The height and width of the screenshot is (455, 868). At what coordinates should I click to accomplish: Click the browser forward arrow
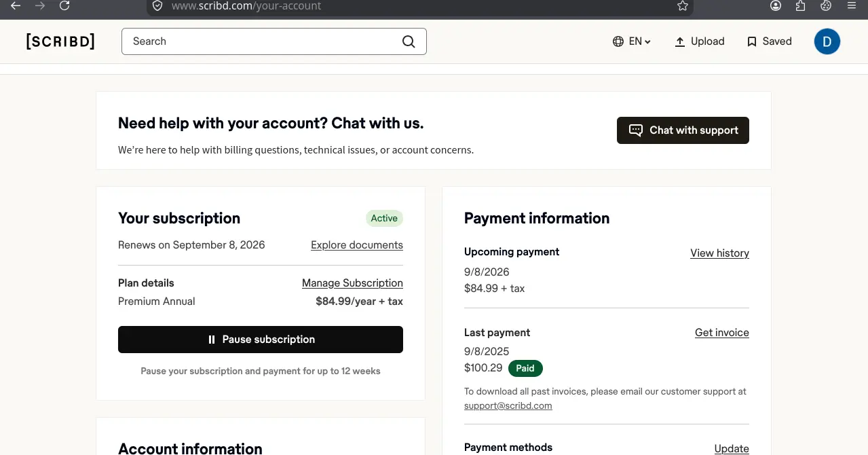40,5
